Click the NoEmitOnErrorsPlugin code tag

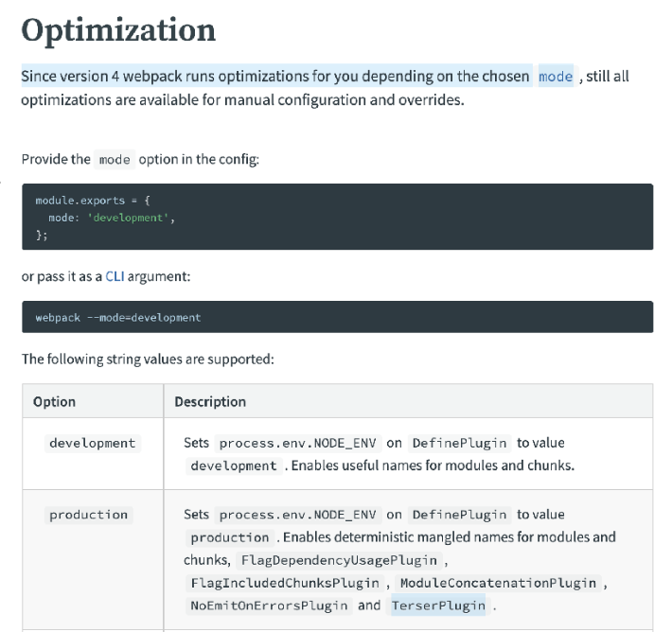[x=269, y=606]
